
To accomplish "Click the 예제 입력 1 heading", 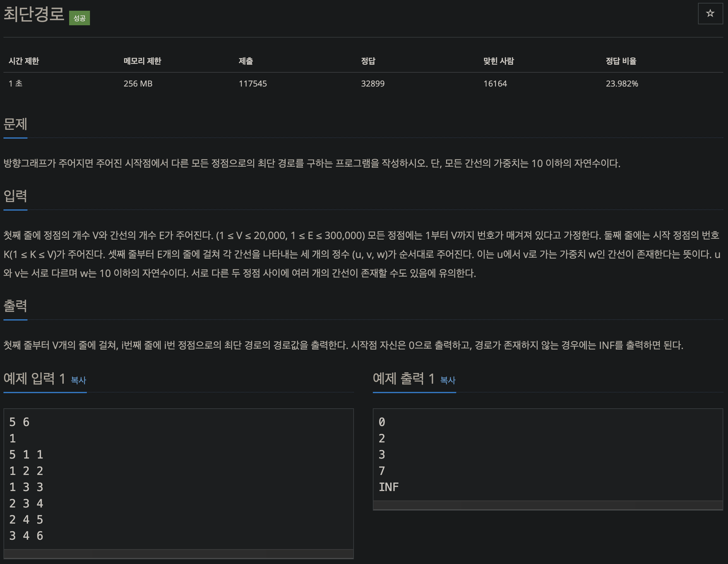I will (34, 379).
